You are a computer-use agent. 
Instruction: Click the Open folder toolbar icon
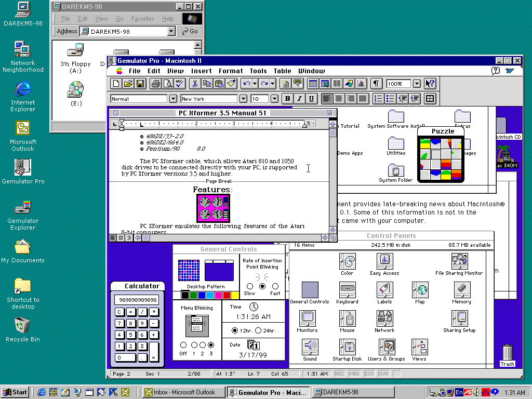[128, 84]
